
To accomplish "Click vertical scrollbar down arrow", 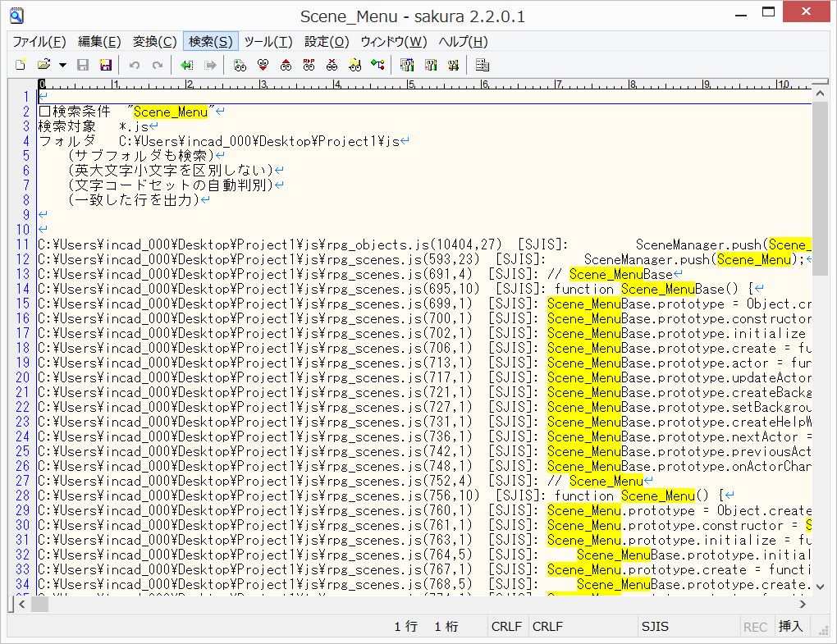I will (820, 587).
